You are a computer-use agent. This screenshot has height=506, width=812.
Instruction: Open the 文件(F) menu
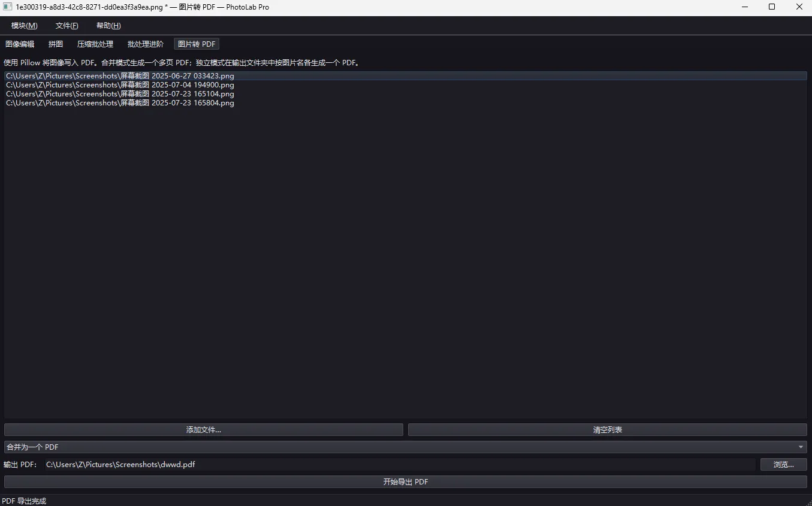click(x=67, y=26)
